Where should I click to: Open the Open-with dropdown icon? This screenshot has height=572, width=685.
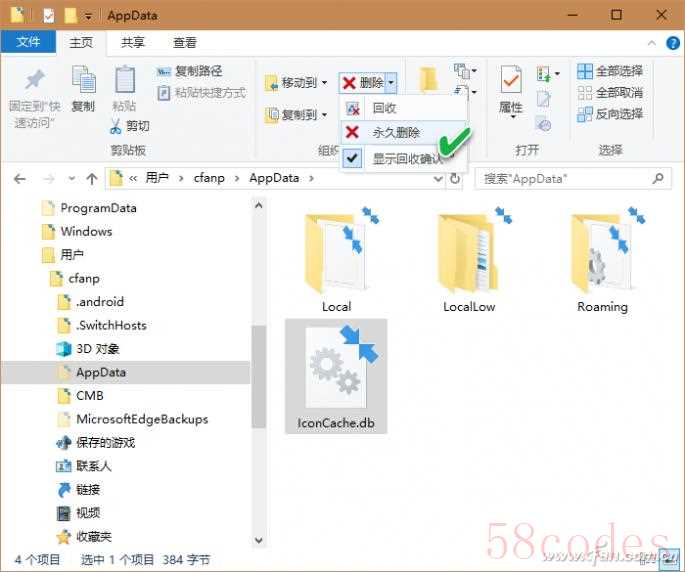[x=548, y=73]
